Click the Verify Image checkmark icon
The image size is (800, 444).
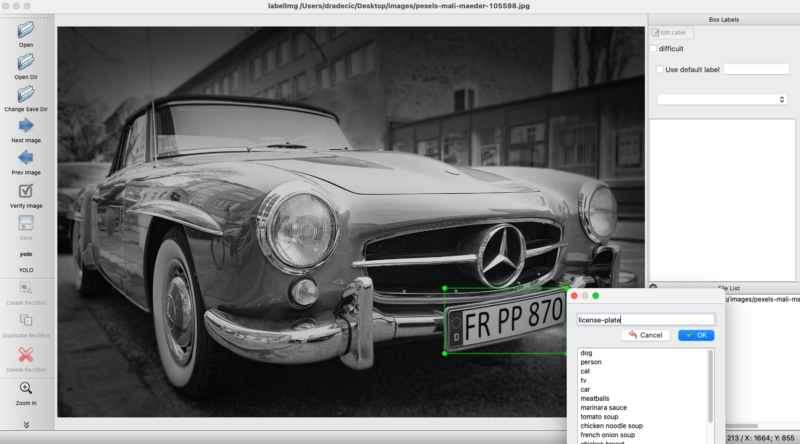[x=26, y=190]
